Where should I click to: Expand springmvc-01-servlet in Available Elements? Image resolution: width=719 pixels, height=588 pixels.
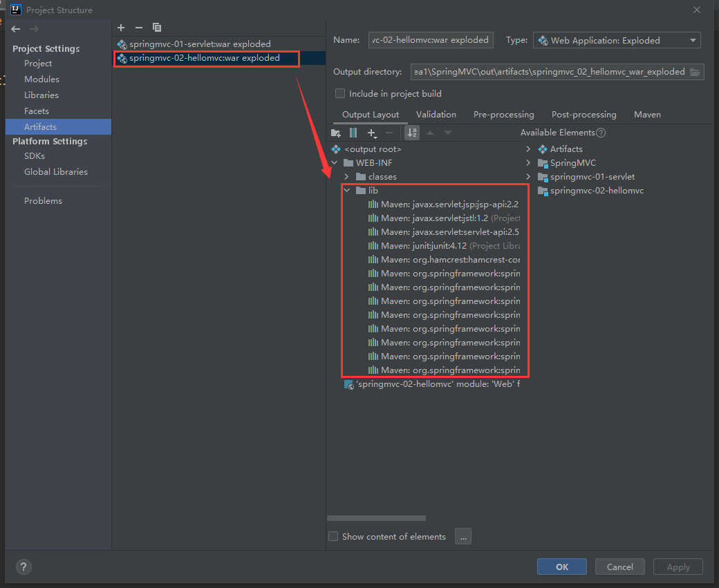coord(527,176)
